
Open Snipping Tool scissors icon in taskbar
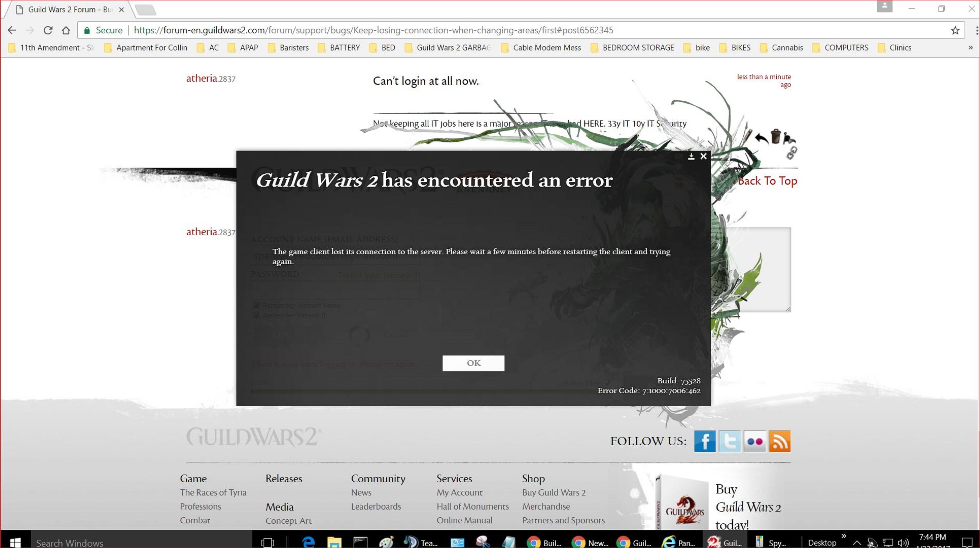(x=482, y=542)
